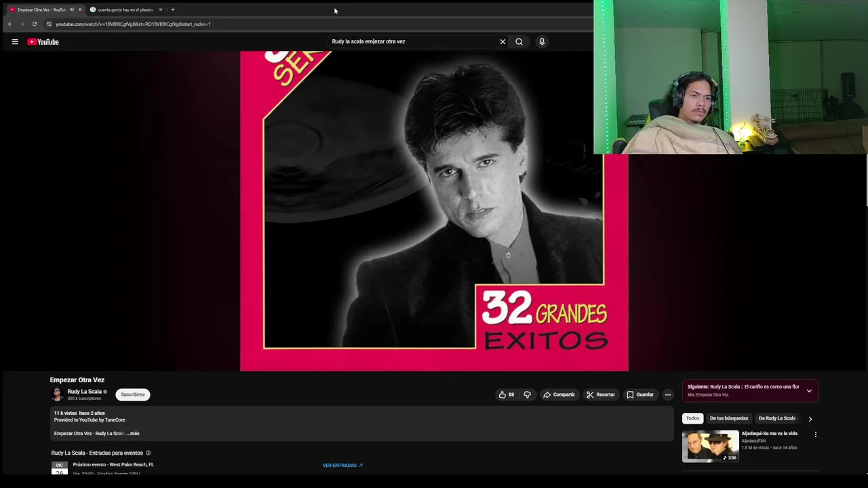Show more filter chips with right arrow
The image size is (868, 488).
click(x=810, y=419)
